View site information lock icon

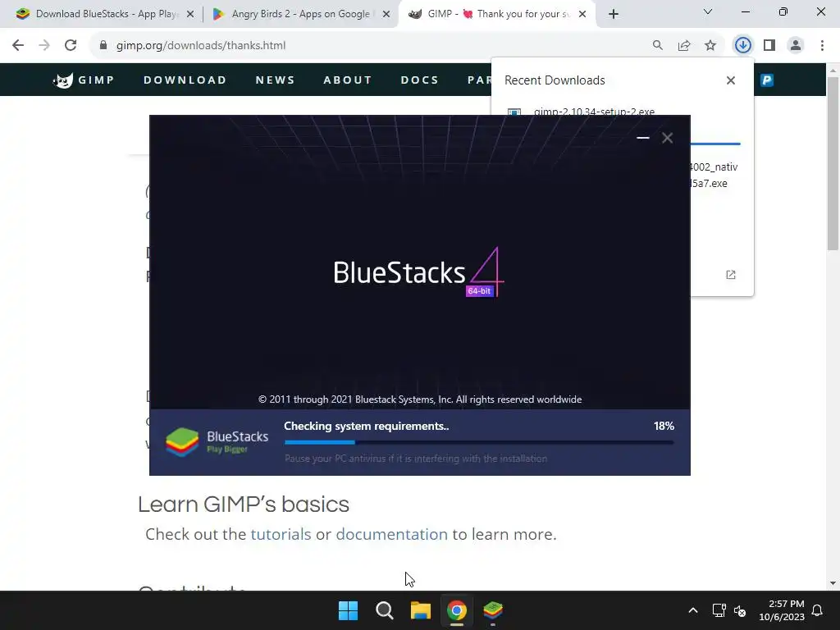pyautogui.click(x=103, y=46)
